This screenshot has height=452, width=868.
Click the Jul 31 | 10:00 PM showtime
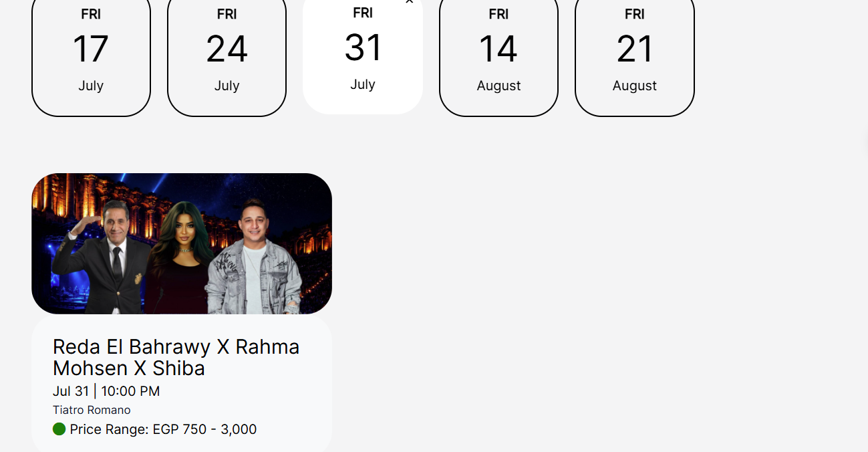point(106,391)
